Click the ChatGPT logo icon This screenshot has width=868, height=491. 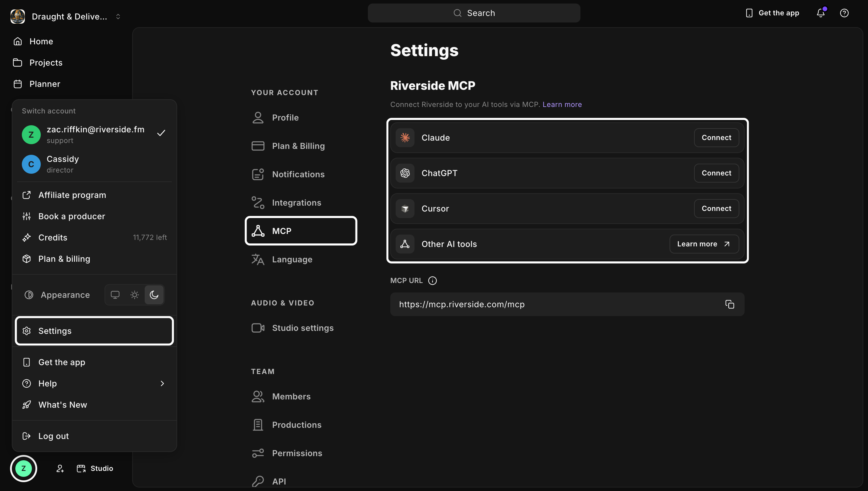pos(405,173)
